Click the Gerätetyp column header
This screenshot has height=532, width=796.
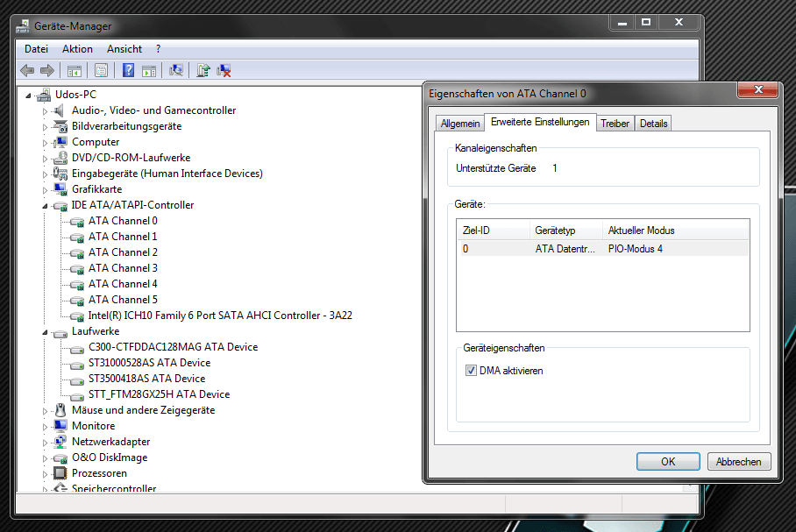[566, 231]
